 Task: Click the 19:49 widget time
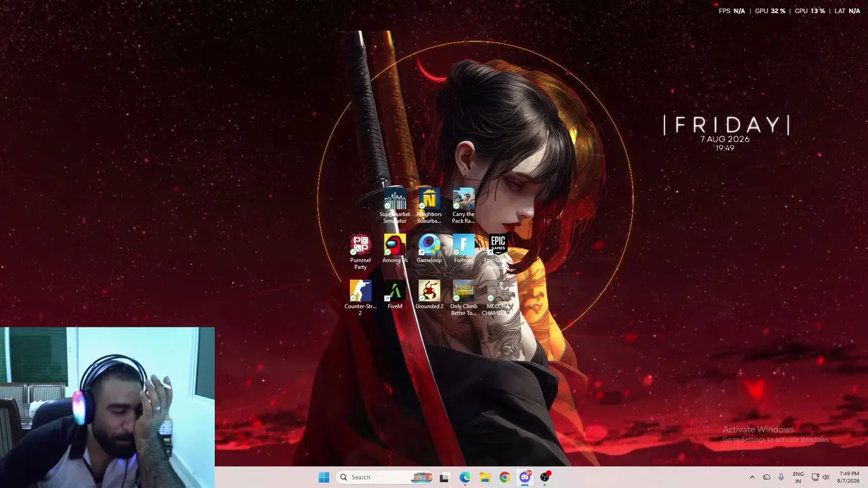tap(725, 148)
